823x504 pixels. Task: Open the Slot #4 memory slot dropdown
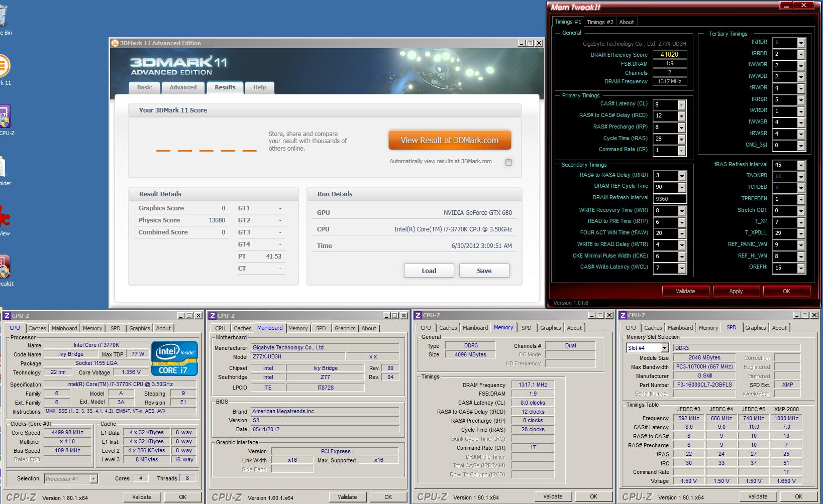click(x=664, y=348)
